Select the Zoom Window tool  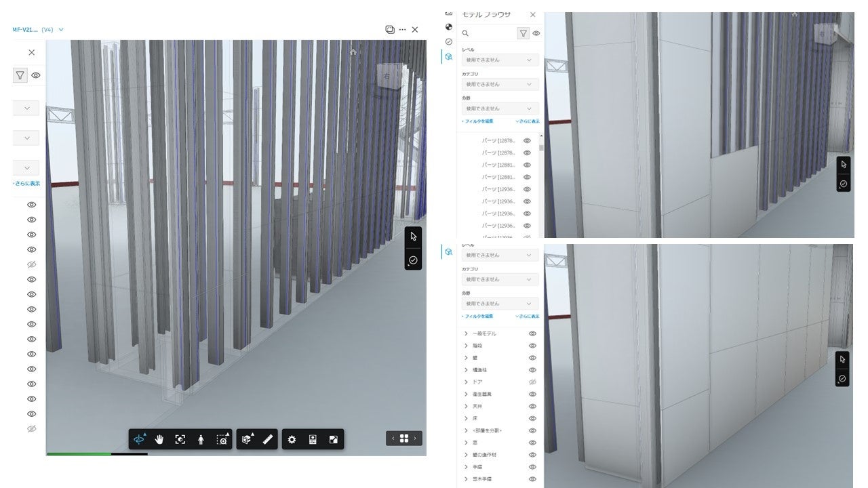tap(222, 439)
